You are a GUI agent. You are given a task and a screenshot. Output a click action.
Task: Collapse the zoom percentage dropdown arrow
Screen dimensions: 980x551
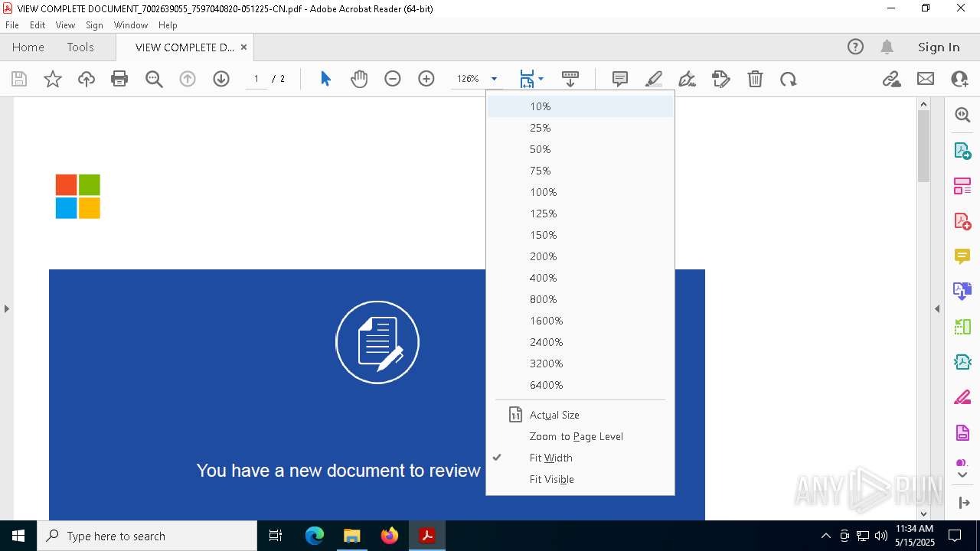494,79
